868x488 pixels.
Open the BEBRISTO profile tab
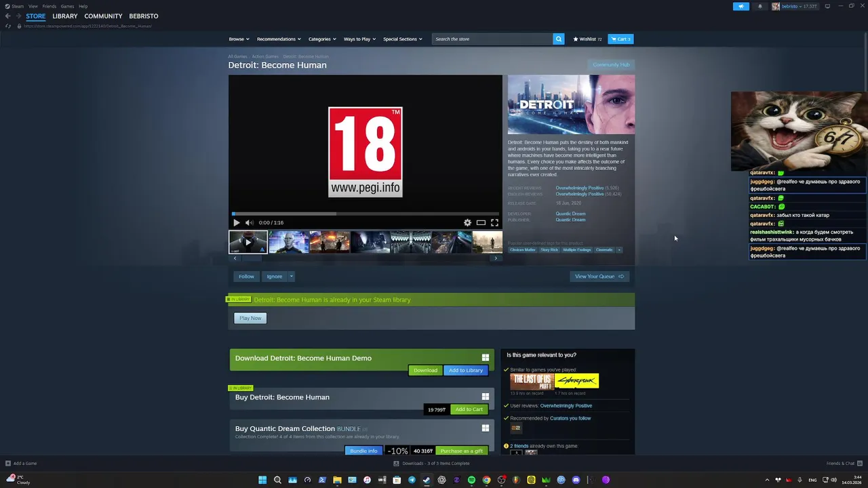point(144,16)
